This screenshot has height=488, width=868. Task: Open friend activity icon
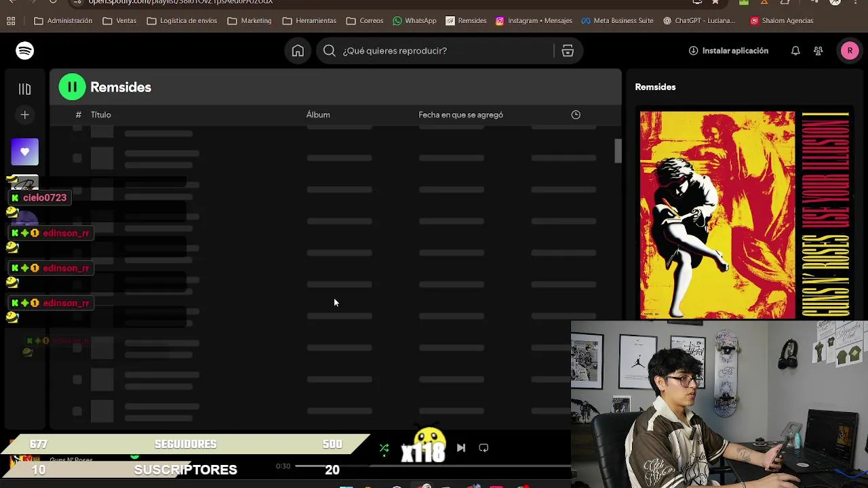pyautogui.click(x=818, y=51)
